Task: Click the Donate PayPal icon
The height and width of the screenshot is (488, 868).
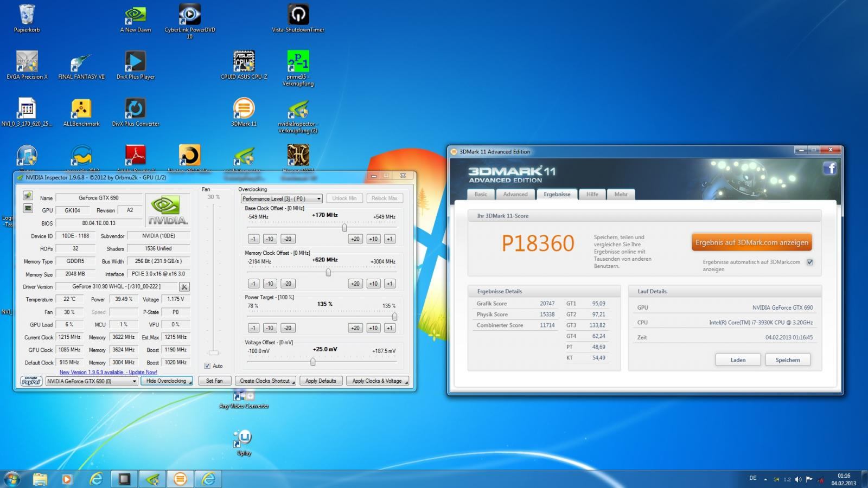Action: pyautogui.click(x=31, y=381)
